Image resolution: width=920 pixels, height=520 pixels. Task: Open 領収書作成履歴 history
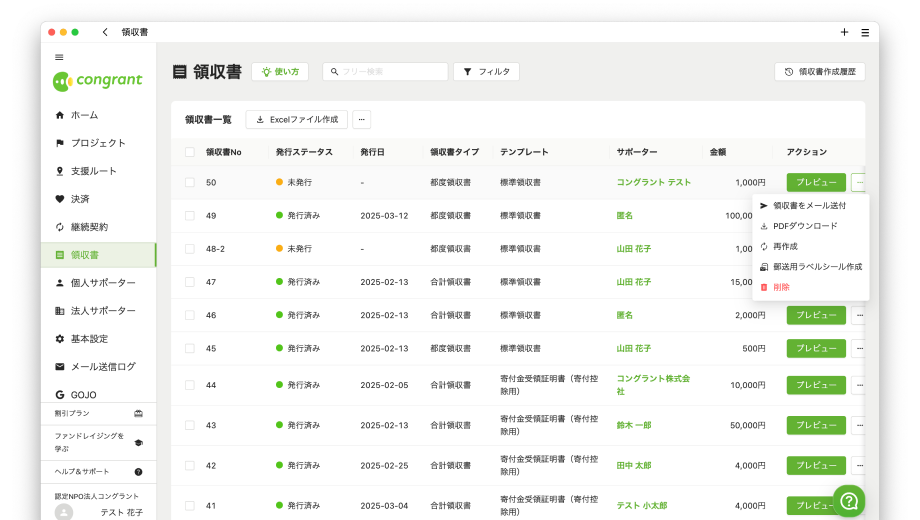click(820, 72)
